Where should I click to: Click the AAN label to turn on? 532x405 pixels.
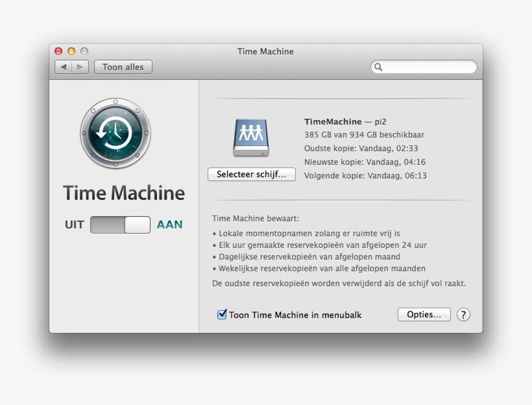point(169,225)
